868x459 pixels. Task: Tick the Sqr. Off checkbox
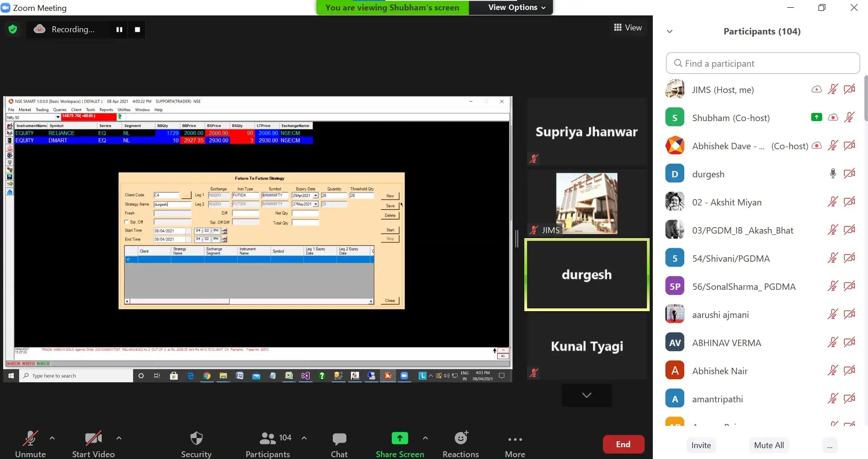[x=127, y=222]
